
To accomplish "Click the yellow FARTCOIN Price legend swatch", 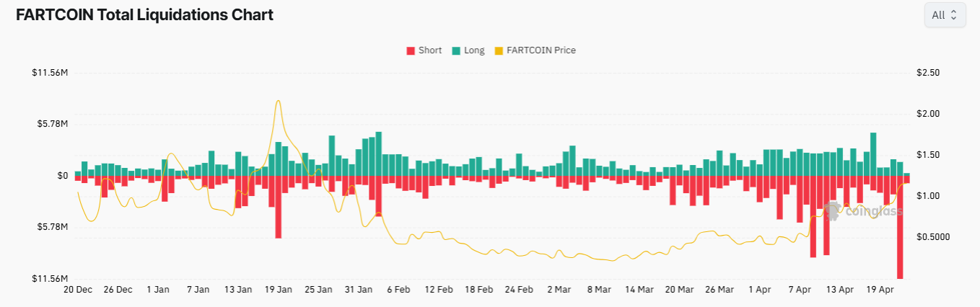I will click(x=498, y=50).
